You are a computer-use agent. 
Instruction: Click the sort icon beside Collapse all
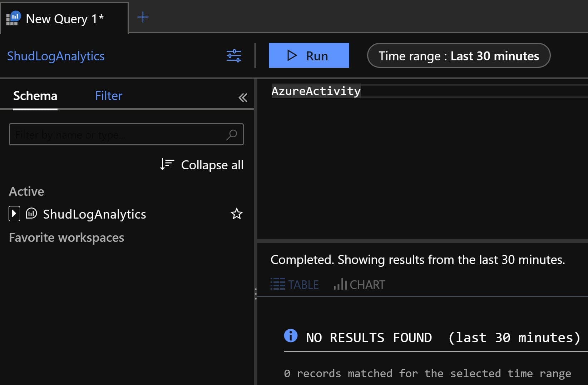[x=167, y=164]
